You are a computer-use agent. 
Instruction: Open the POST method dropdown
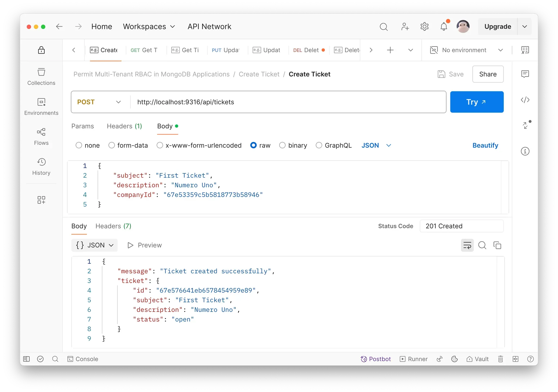[99, 102]
